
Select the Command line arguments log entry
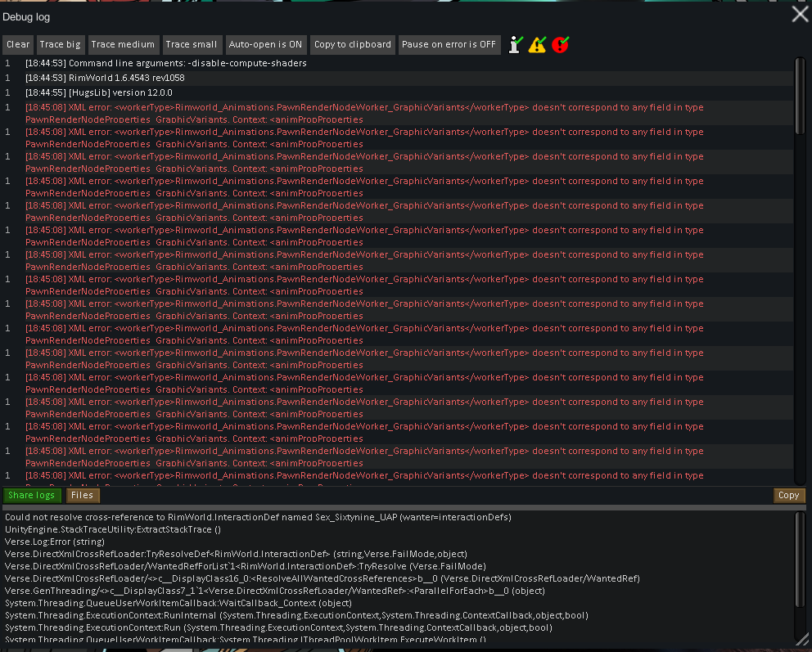(x=397, y=63)
